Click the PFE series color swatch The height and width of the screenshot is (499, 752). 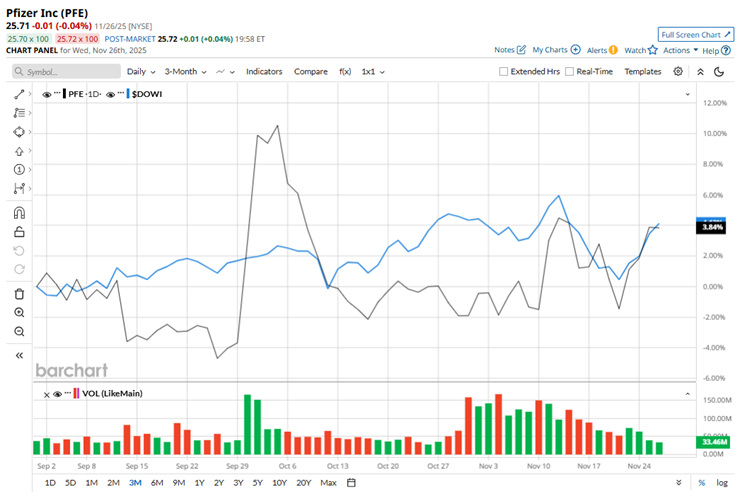tap(64, 94)
